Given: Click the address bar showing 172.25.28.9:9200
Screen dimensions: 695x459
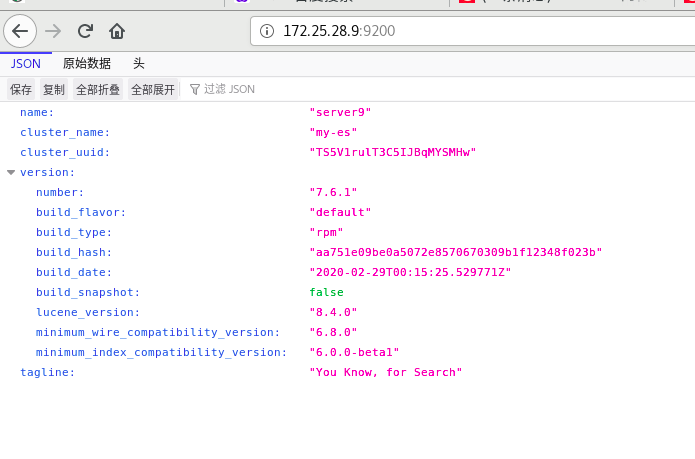Looking at the screenshot, I should 472,31.
